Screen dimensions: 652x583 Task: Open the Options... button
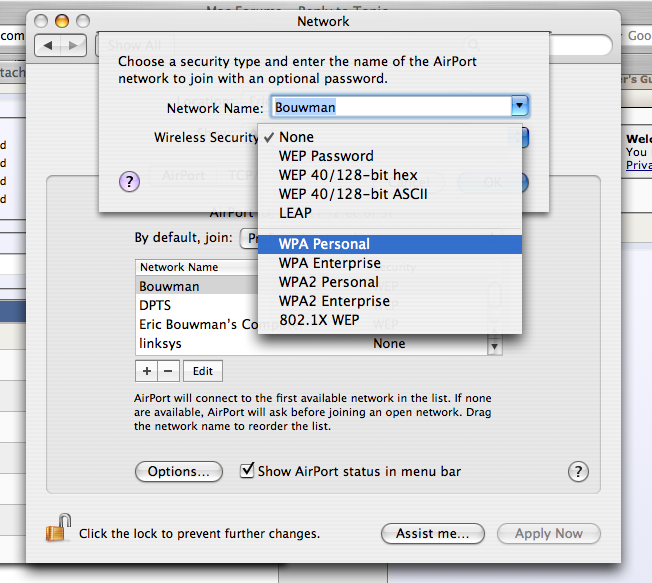point(179,472)
